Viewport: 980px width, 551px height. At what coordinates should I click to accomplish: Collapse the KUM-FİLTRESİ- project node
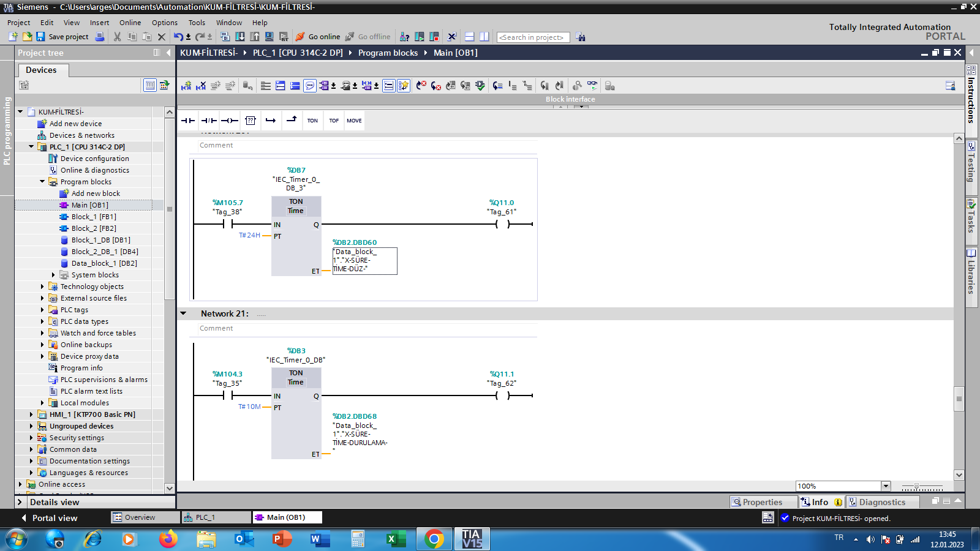(x=20, y=112)
